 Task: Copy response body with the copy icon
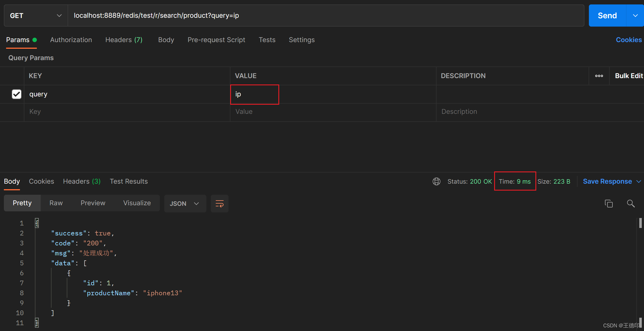(609, 204)
